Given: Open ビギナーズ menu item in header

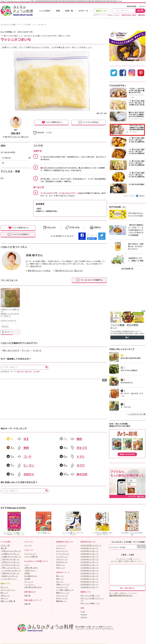Looking at the screenshot, I should [x=83, y=11].
